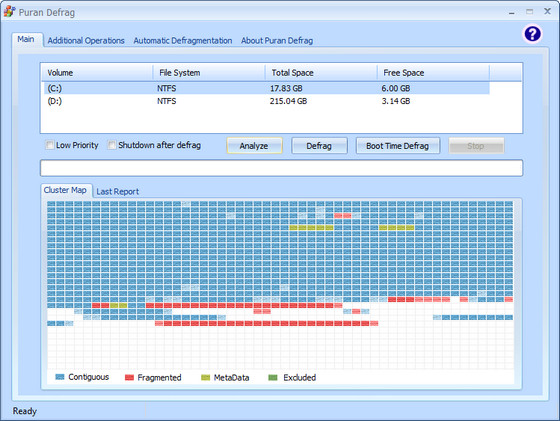Viewport: 560px width, 421px height.
Task: Select the (C:) volume row
Action: (266, 88)
